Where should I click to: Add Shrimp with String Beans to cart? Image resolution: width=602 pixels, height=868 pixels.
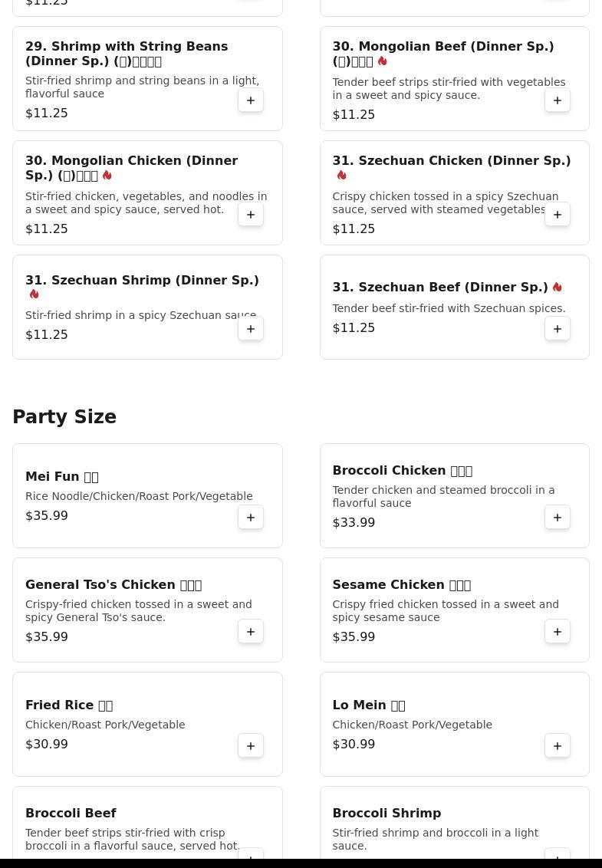[x=251, y=100]
